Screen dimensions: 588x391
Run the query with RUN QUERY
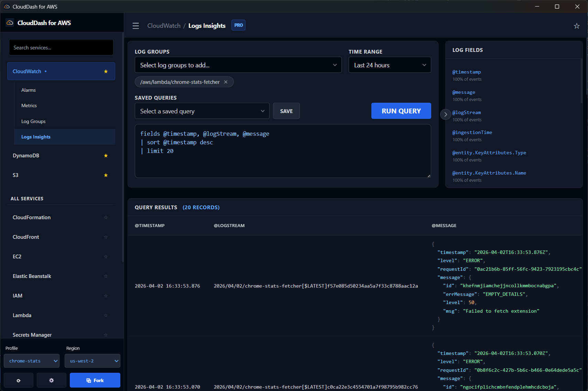pos(401,111)
